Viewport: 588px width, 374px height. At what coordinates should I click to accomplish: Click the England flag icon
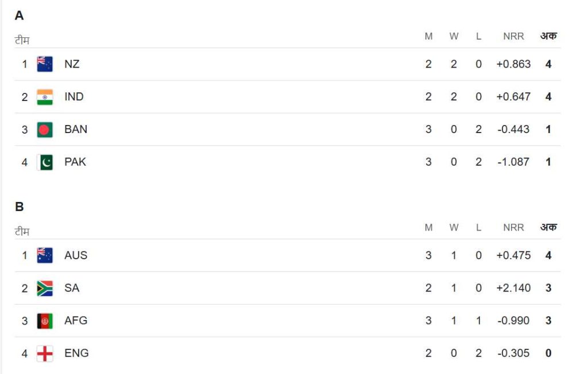tap(45, 353)
